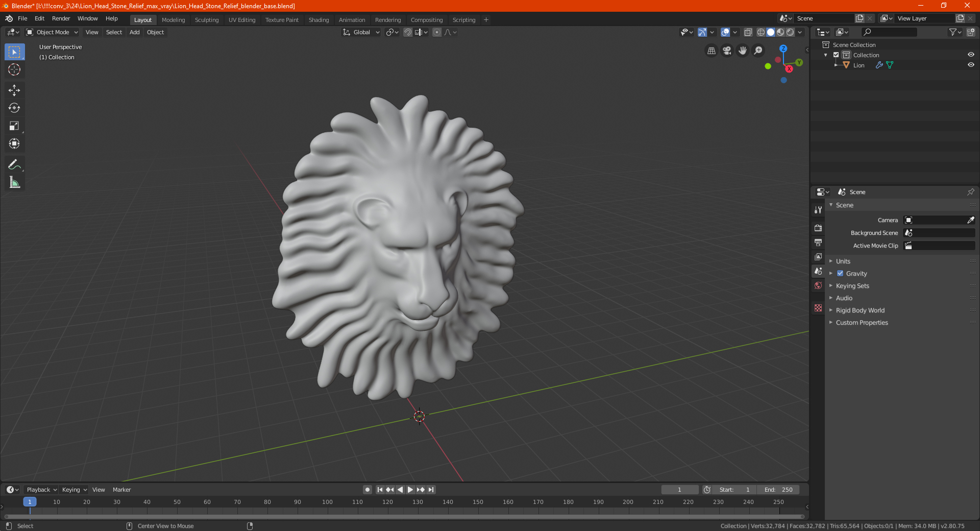Viewport: 980px width, 531px height.
Task: Open the Object Mode dropdown
Action: [x=52, y=32]
